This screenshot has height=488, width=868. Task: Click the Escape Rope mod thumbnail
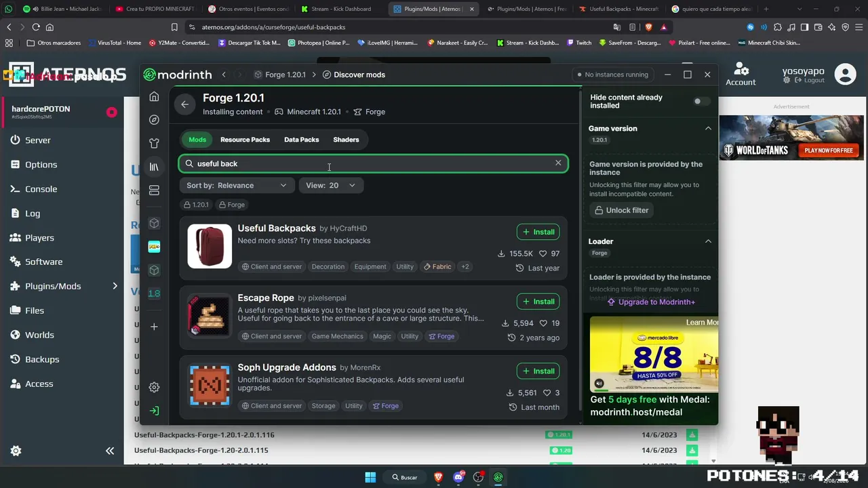tap(210, 316)
